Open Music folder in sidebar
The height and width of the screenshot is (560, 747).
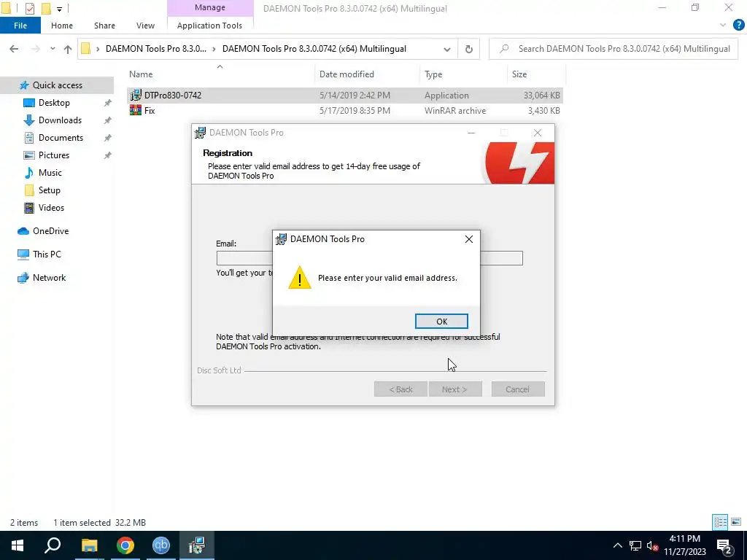(50, 173)
